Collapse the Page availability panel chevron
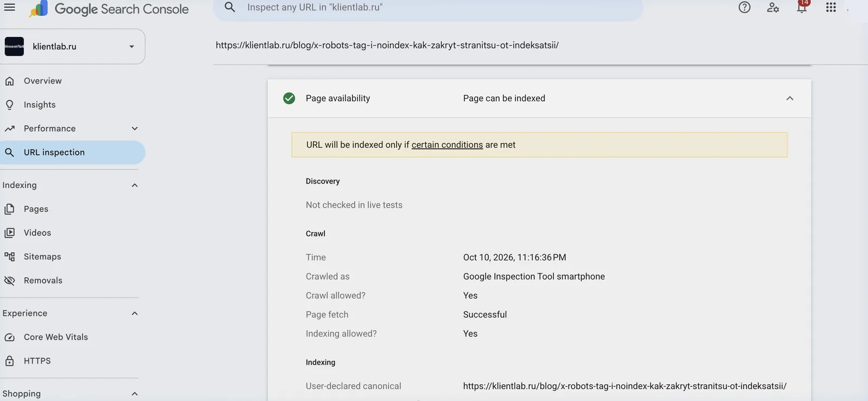868x401 pixels. pyautogui.click(x=790, y=98)
